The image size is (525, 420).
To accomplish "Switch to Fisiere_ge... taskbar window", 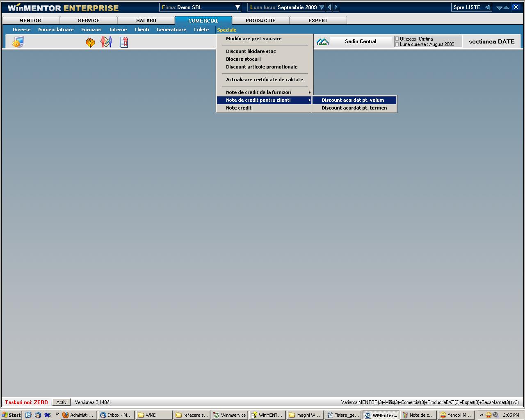I will [343, 415].
